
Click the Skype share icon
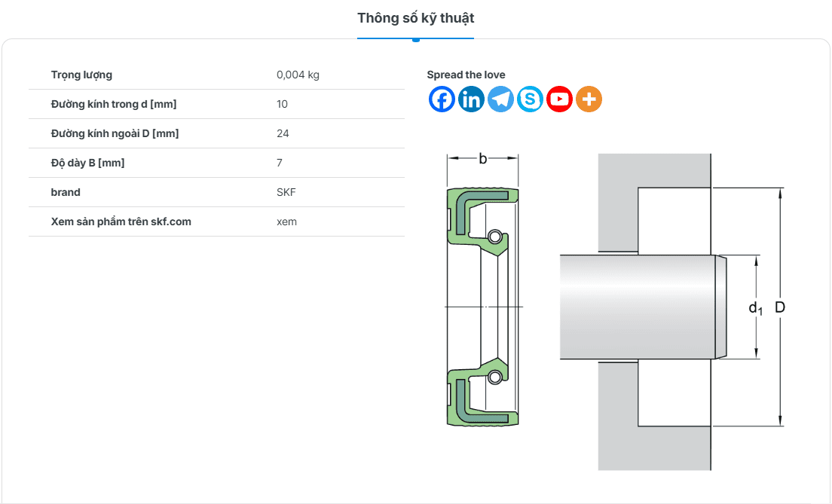click(x=530, y=99)
